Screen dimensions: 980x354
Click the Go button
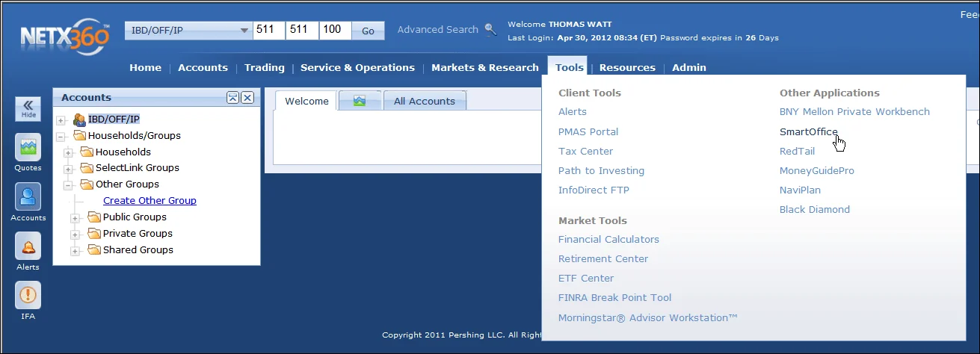368,31
